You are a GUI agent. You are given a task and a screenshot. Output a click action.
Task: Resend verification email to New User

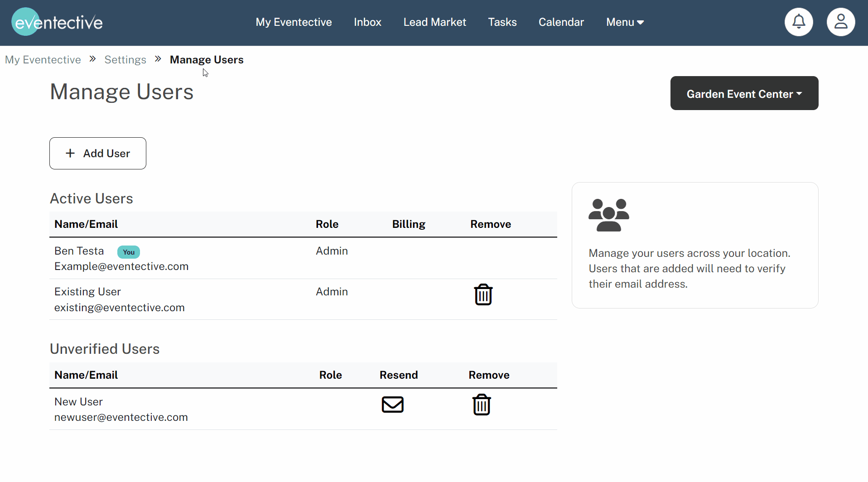pos(392,405)
